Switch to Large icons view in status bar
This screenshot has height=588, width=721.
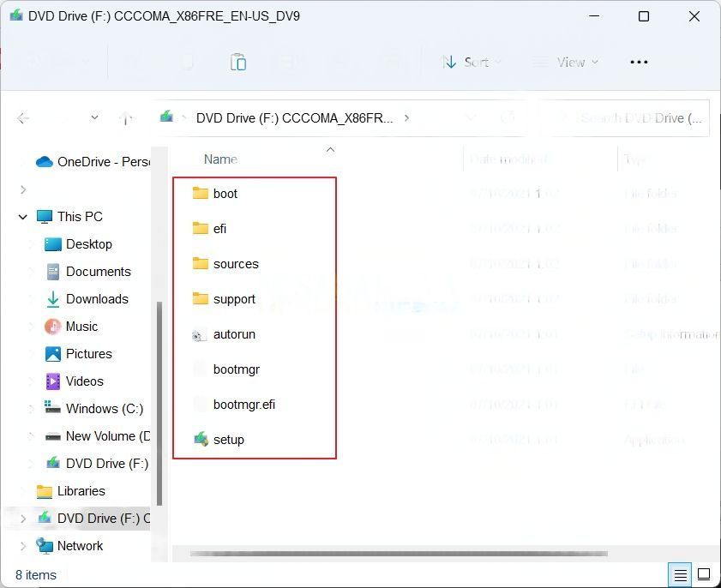704,574
